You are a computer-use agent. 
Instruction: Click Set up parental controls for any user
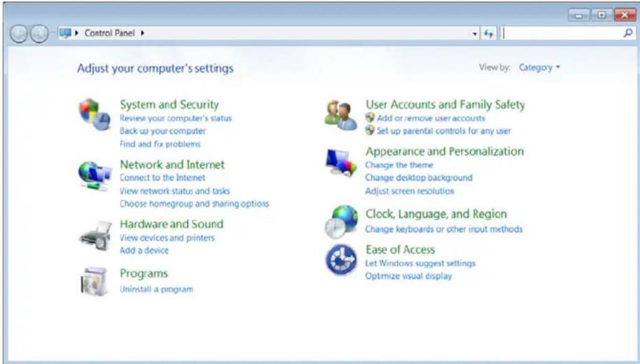point(444,131)
